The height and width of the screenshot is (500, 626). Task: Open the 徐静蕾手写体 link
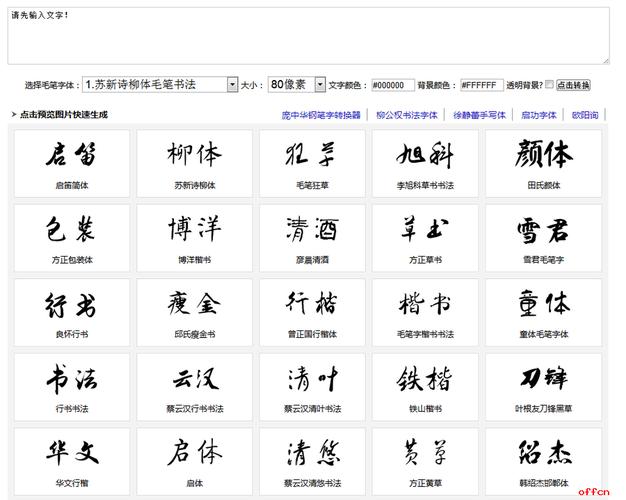(x=478, y=115)
